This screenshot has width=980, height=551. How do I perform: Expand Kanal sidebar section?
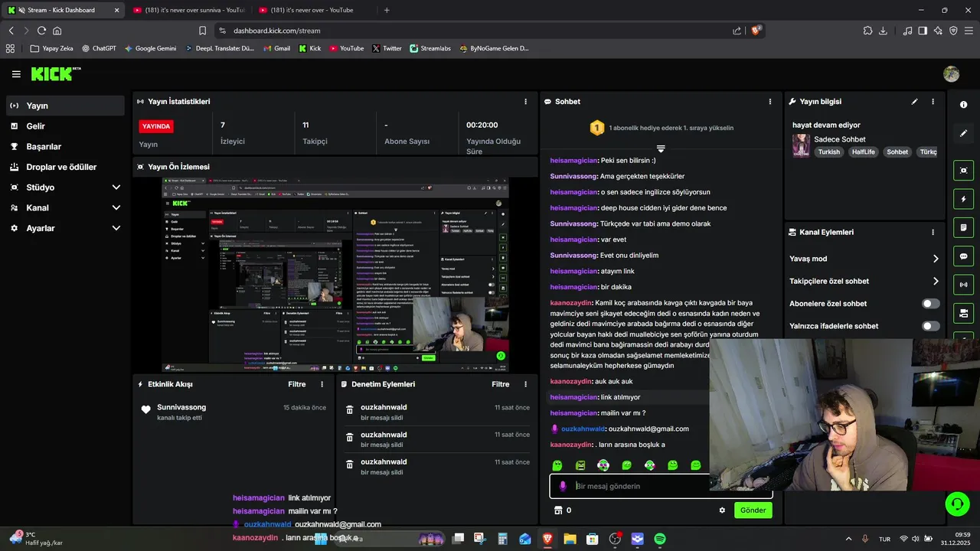tap(65, 208)
